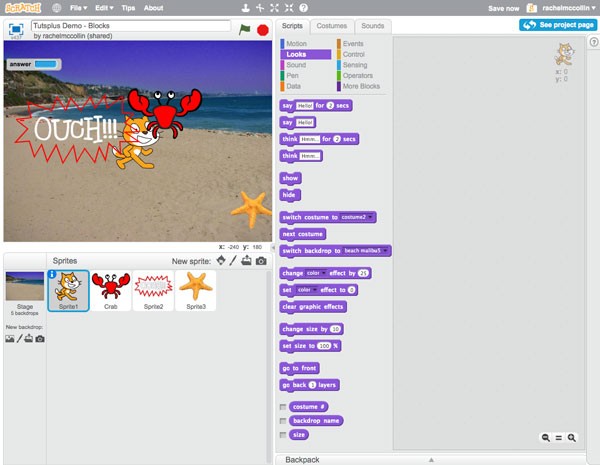Open the File menu dropdown
Screen dimensions: 600x465
78,8
